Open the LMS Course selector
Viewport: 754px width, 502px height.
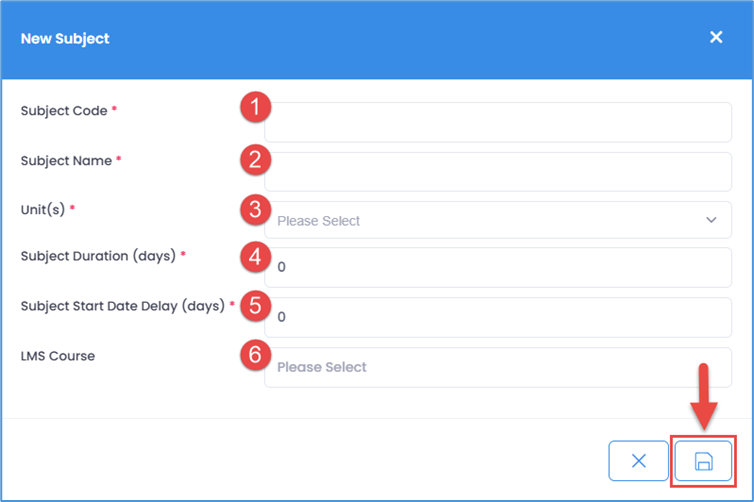[x=498, y=367]
